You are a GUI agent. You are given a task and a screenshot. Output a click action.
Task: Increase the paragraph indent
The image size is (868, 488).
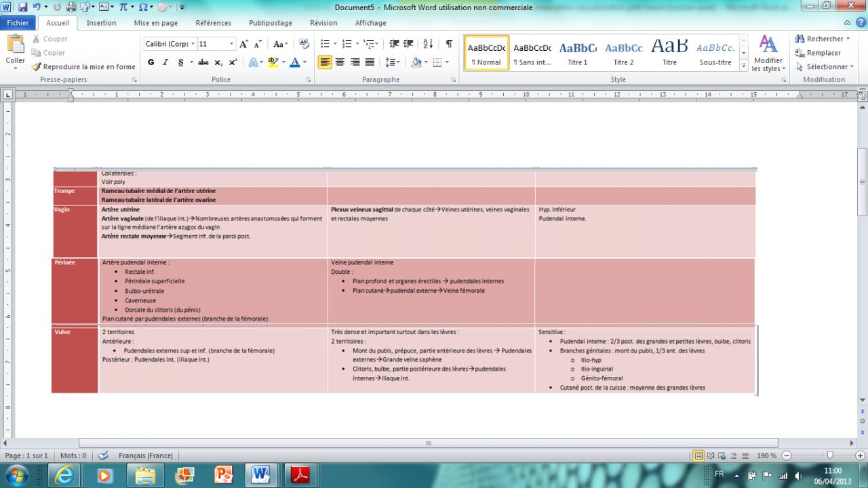(x=408, y=44)
